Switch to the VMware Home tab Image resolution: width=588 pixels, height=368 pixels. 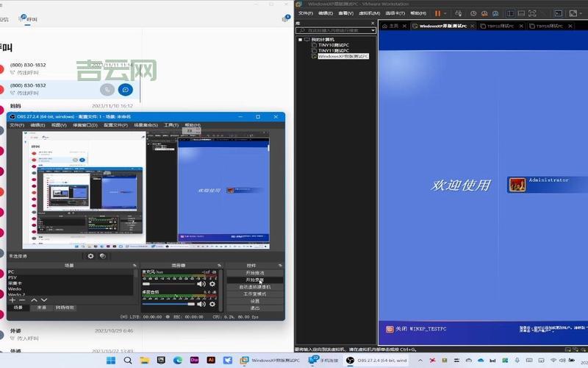coord(390,26)
